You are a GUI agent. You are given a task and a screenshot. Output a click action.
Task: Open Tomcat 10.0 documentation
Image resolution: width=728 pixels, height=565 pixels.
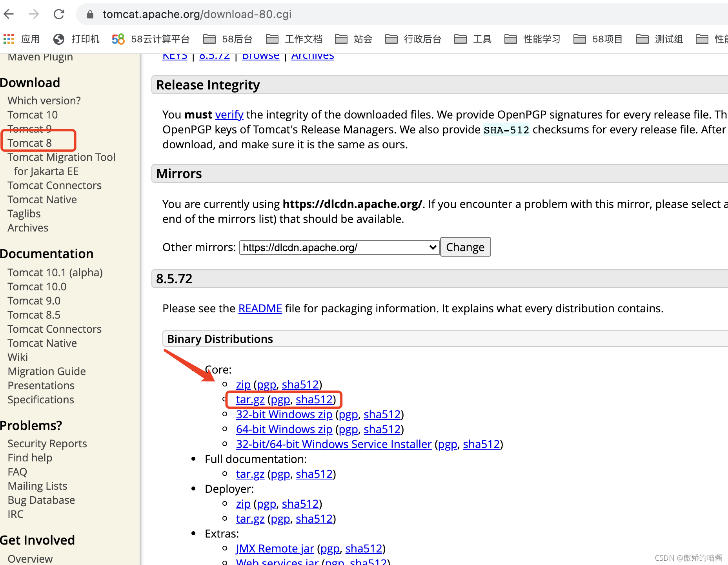coord(37,287)
